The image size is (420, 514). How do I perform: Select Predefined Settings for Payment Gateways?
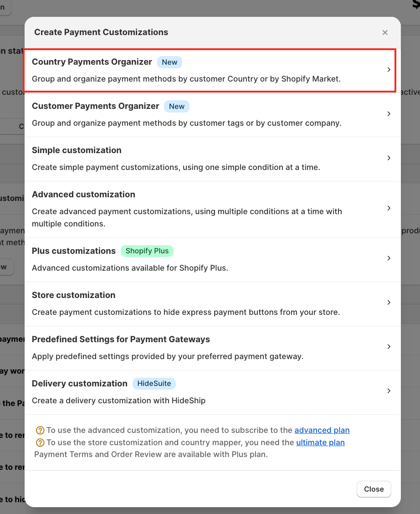[x=121, y=339]
